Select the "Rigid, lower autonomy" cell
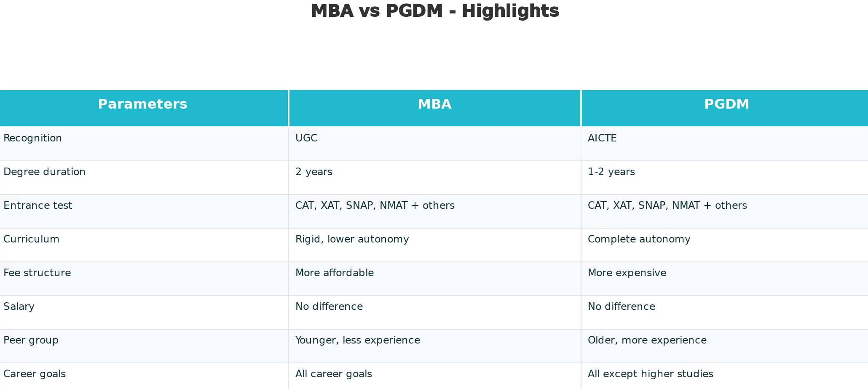 tap(352, 240)
